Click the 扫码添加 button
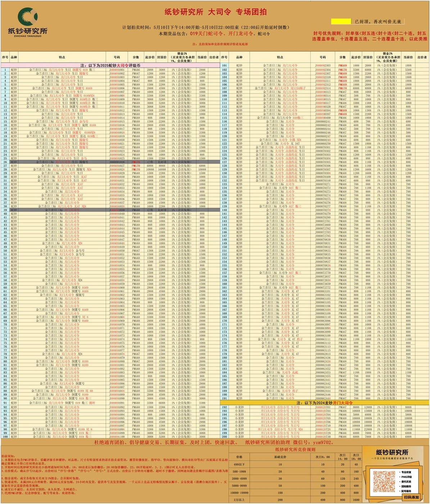 pyautogui.click(x=412, y=497)
